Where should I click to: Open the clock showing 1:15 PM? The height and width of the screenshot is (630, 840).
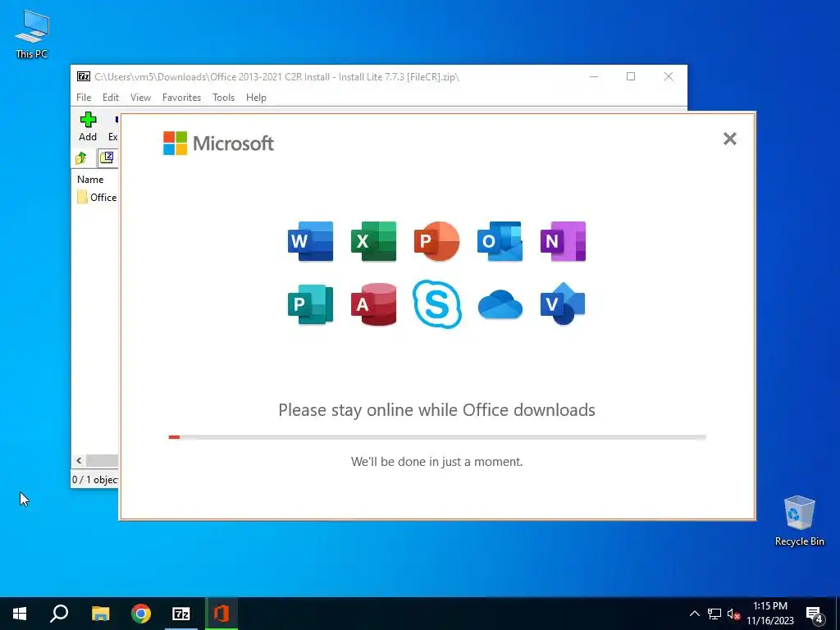[x=770, y=614]
